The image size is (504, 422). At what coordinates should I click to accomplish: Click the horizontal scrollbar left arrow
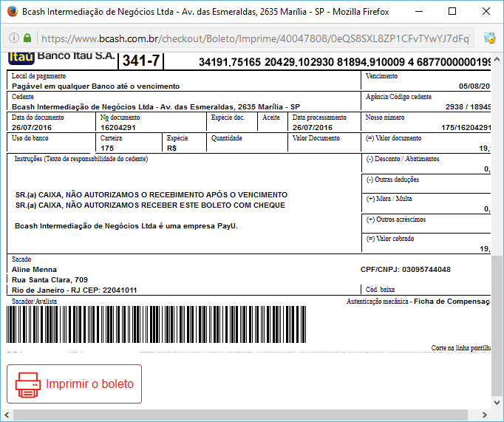pos(7,415)
